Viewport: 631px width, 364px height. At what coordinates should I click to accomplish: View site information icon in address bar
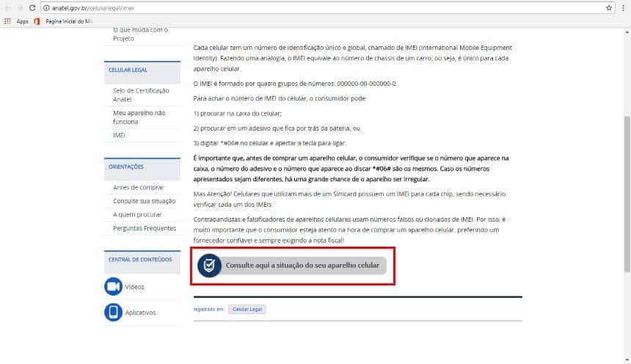point(46,7)
